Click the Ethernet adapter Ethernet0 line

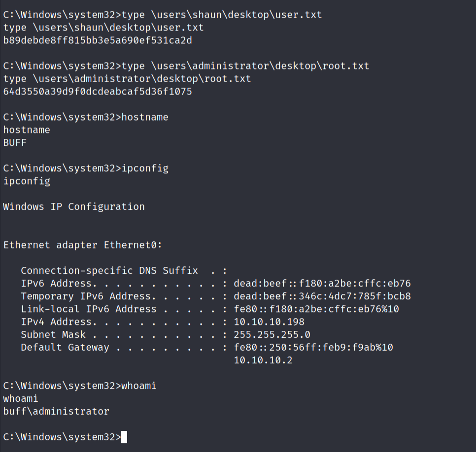click(83, 245)
